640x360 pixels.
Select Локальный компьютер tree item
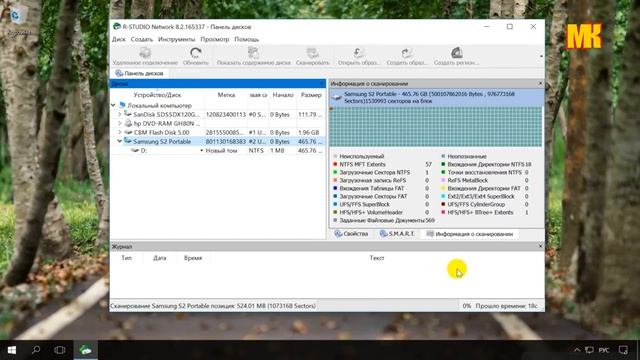pyautogui.click(x=159, y=105)
